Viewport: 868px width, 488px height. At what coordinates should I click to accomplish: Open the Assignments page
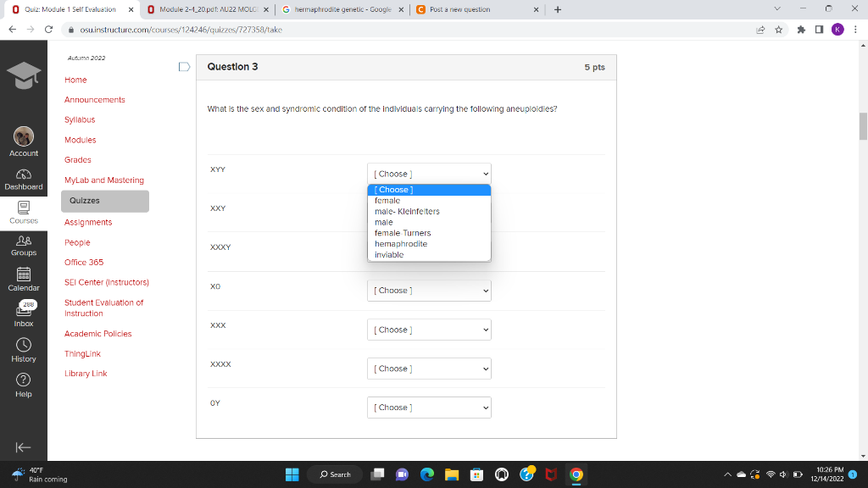point(87,222)
